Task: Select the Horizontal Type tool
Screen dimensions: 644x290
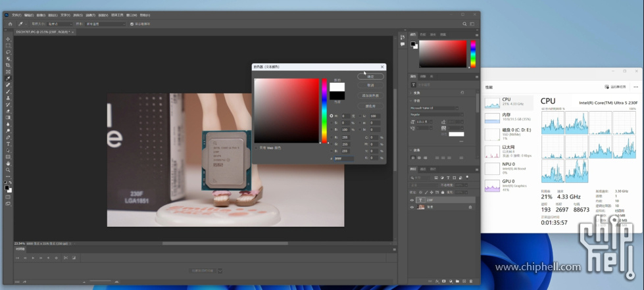Action: [x=8, y=144]
